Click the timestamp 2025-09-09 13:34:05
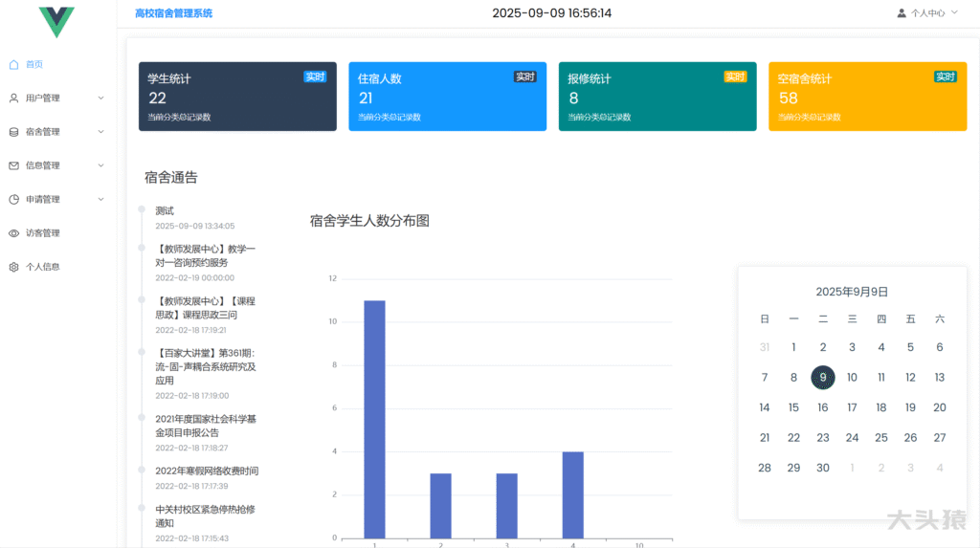The image size is (980, 548). click(x=195, y=227)
